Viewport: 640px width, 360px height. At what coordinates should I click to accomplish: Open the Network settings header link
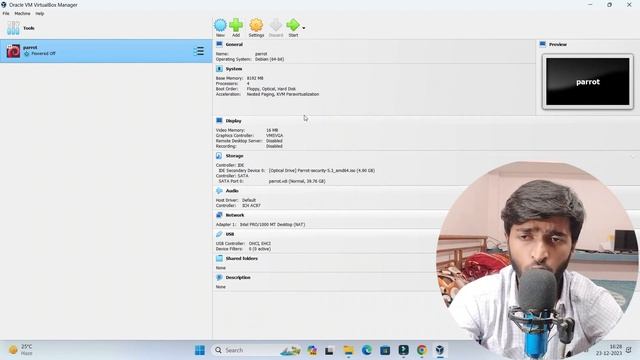pyautogui.click(x=235, y=215)
